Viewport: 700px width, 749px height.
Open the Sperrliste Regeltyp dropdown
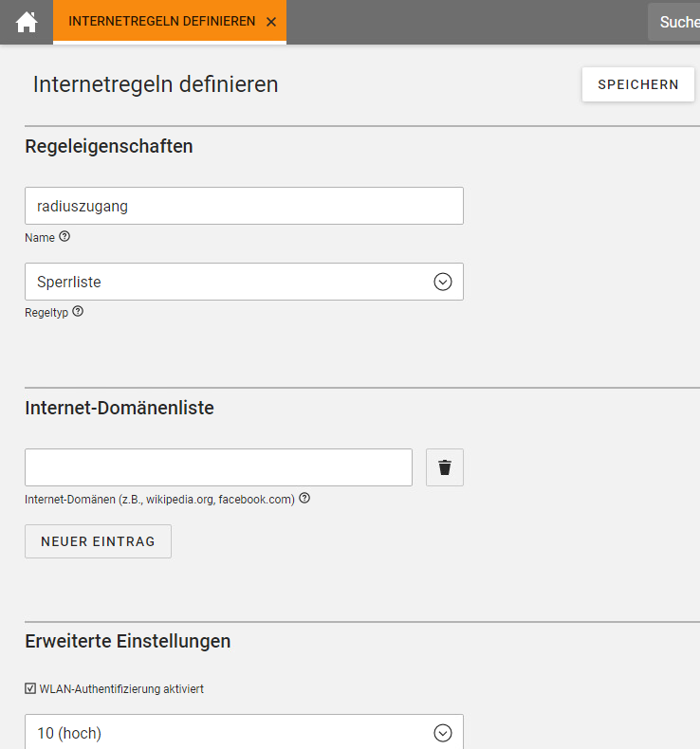[244, 282]
